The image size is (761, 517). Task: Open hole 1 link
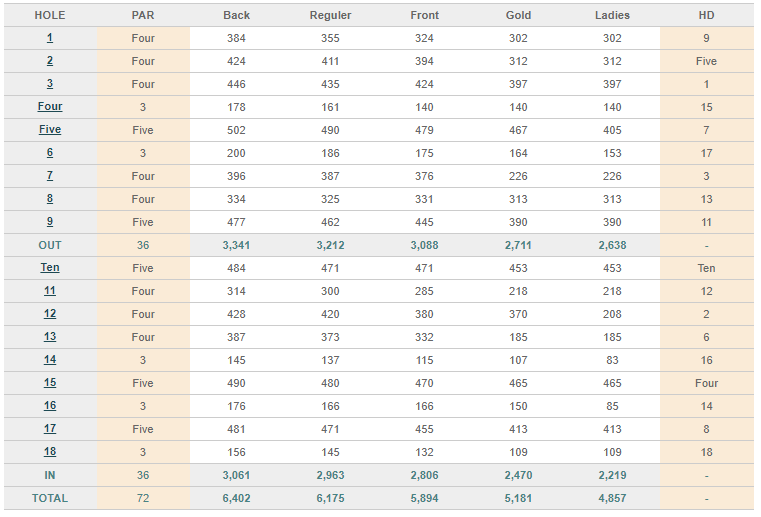click(x=50, y=38)
